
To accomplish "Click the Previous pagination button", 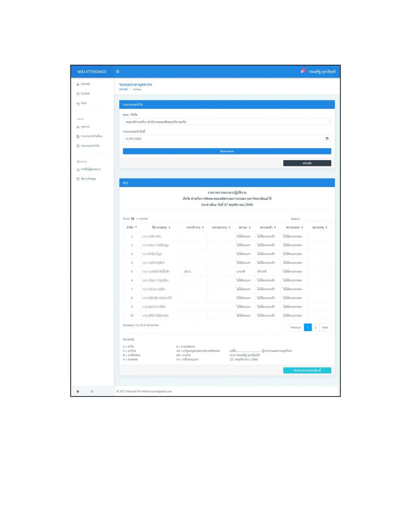I will point(296,327).
